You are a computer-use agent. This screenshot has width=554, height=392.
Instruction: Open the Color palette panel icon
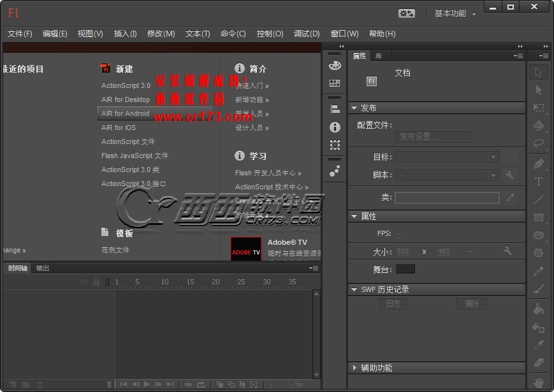(x=335, y=66)
